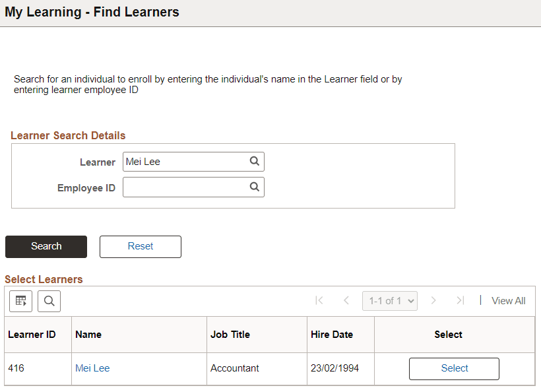Click the previous page arrow
The width and height of the screenshot is (541, 392).
click(346, 300)
